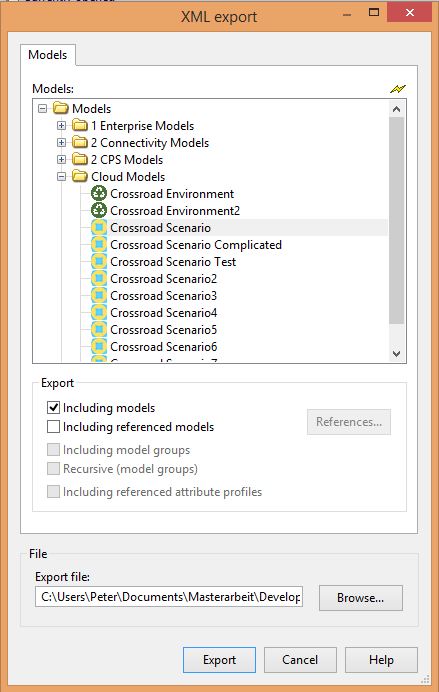Click the Cloud Models folder icon
This screenshot has height=692, width=439.
pos(80,177)
